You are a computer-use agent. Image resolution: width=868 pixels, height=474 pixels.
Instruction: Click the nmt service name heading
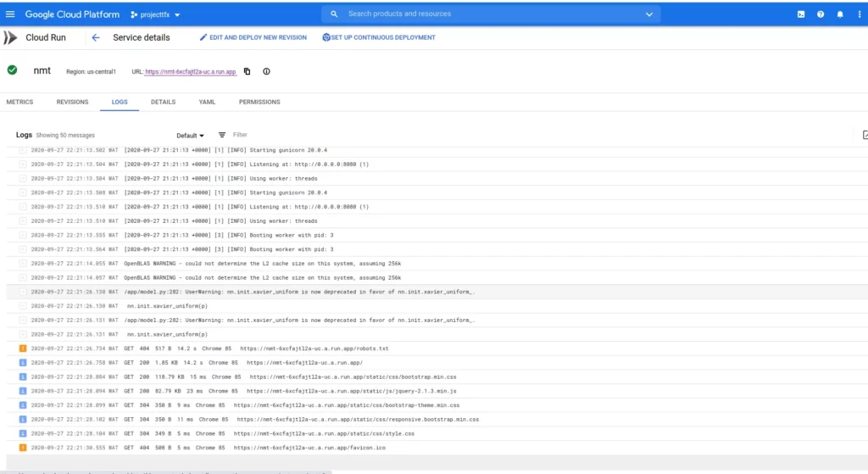(42, 70)
